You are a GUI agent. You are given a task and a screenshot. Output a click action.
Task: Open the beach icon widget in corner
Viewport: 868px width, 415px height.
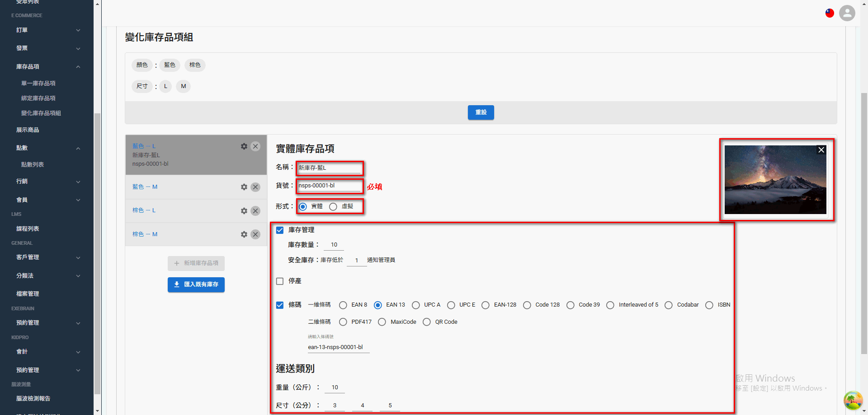853,400
